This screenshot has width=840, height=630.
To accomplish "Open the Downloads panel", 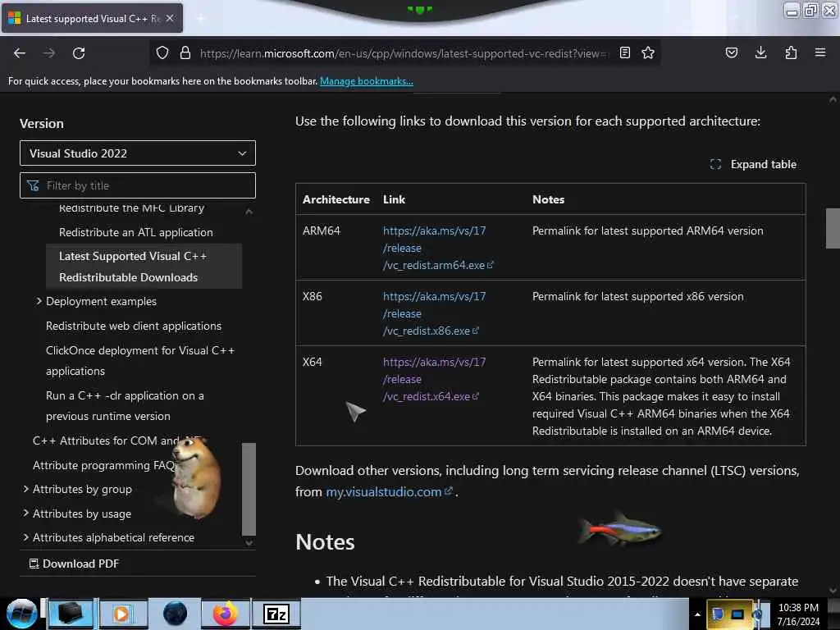I will (760, 53).
